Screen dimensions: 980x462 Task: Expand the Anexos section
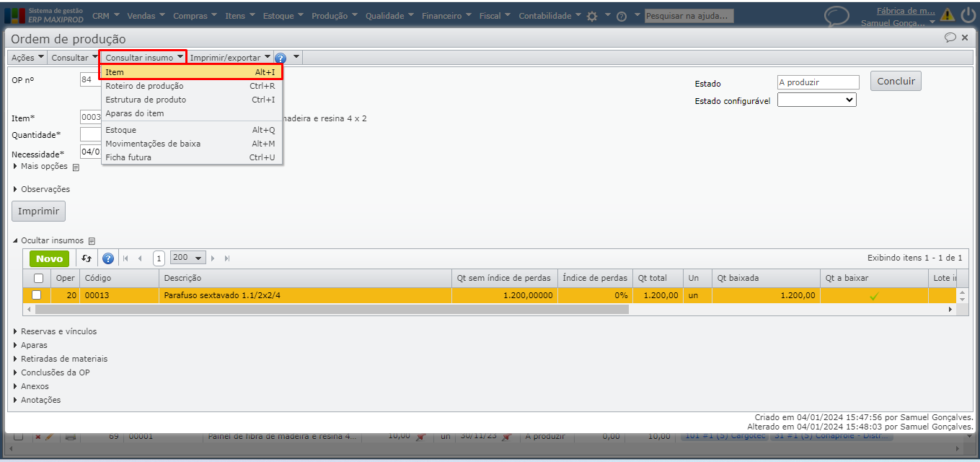coord(31,386)
